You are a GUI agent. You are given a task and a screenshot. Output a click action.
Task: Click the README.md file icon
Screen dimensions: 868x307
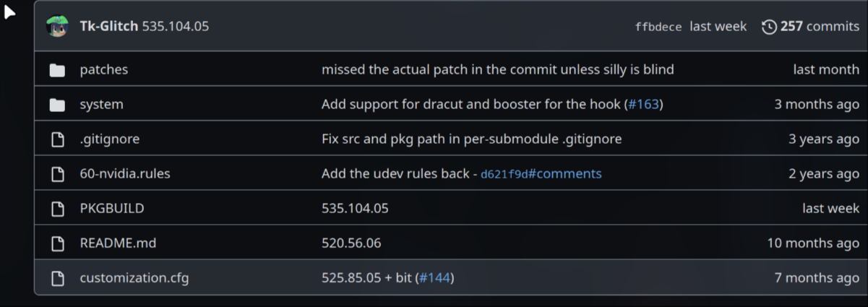[57, 243]
